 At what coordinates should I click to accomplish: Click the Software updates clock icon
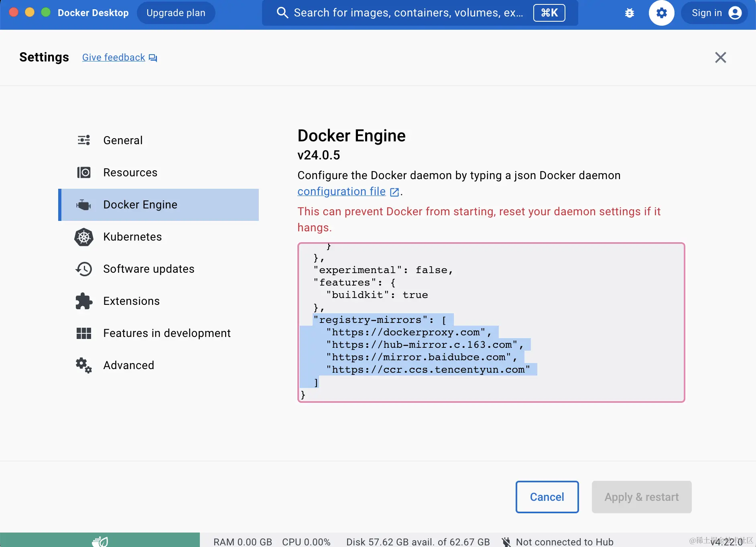point(84,269)
